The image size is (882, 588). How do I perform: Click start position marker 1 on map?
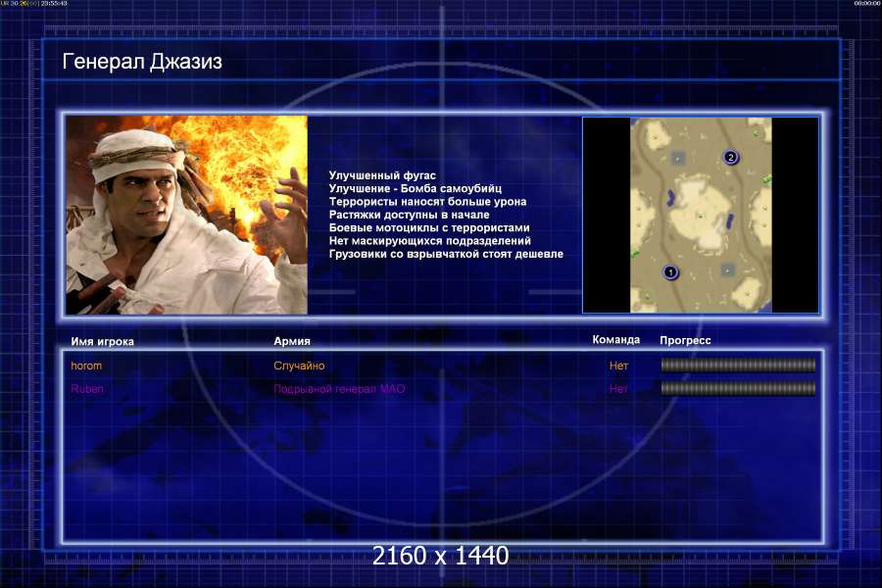pos(670,272)
